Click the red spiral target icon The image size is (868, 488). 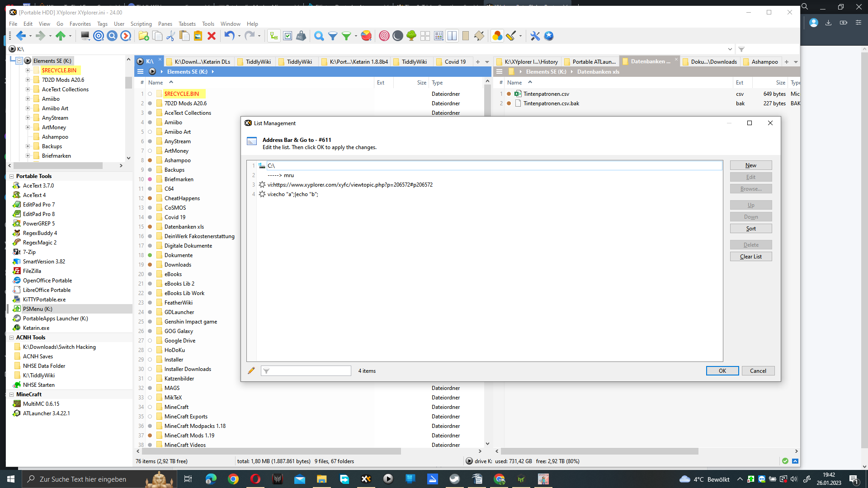coord(384,36)
